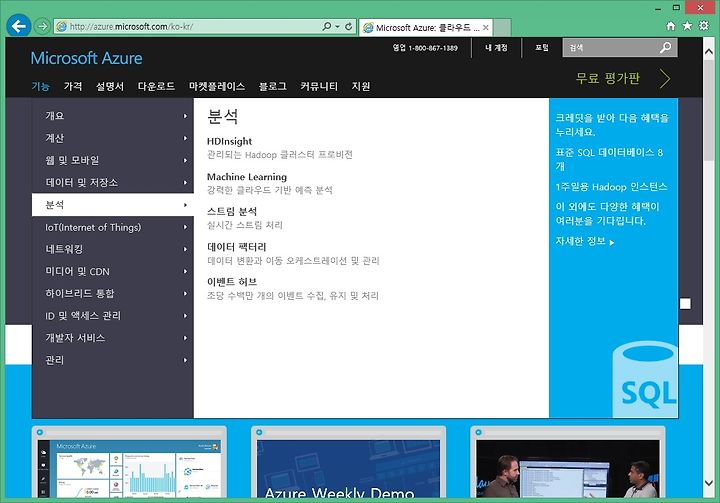
Task: Select the 커뮤니티 navigation menu
Action: coord(319,86)
